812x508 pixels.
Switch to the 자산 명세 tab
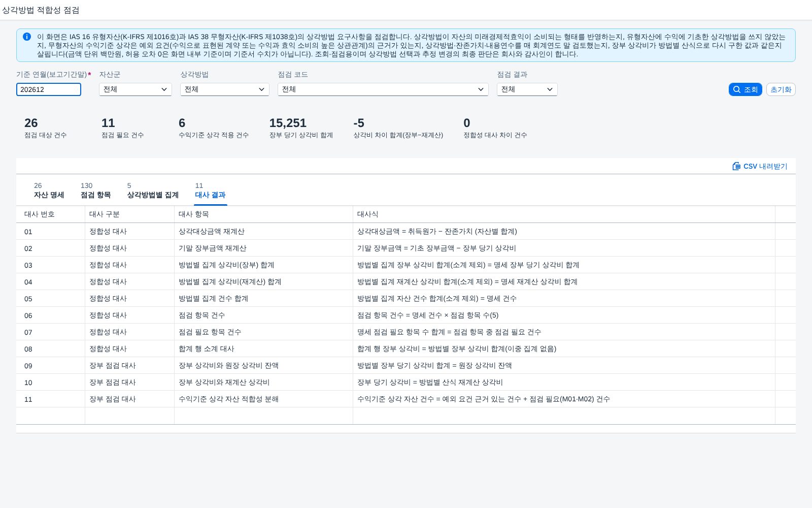[49, 190]
